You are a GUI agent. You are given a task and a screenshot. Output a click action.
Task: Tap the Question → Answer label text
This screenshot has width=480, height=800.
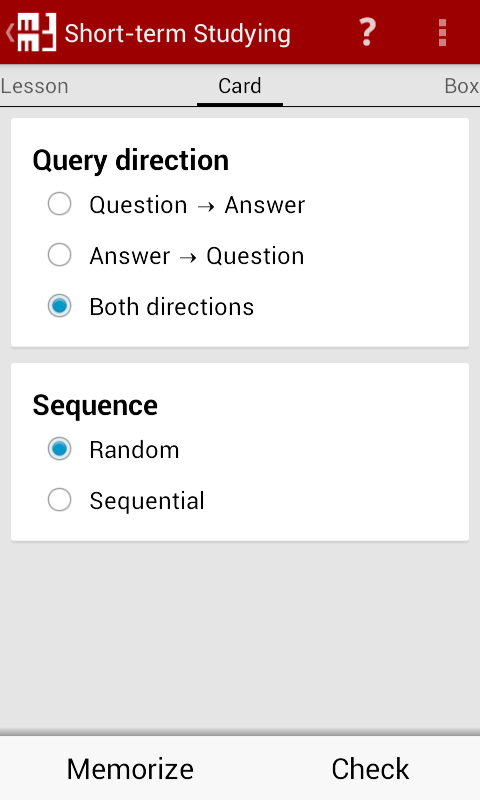pos(197,205)
